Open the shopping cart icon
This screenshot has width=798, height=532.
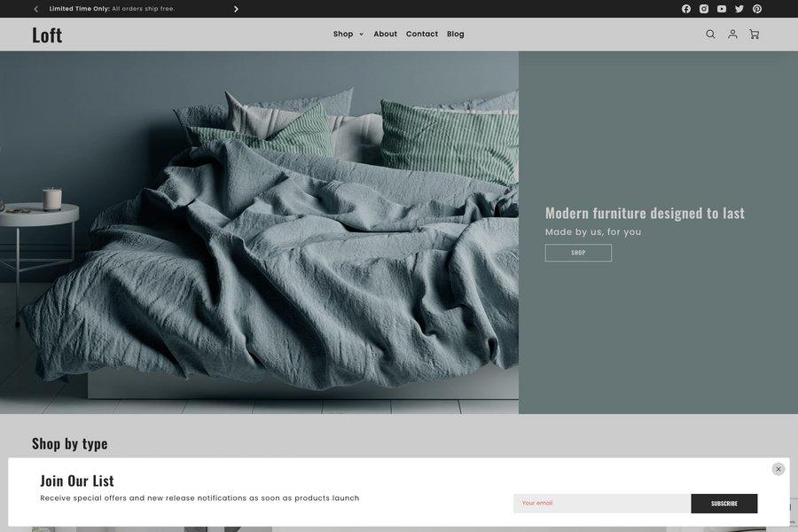point(753,34)
